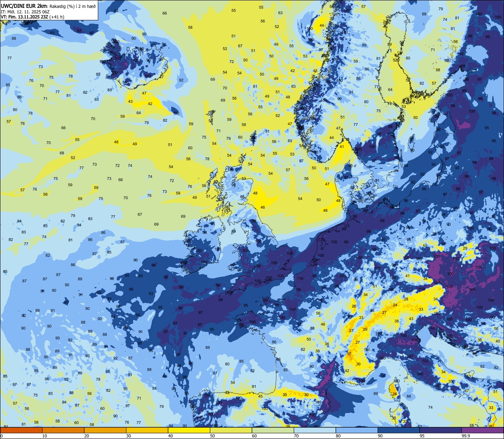Click the purple above-99.9 legend swatch
The image size is (504, 439).
click(x=482, y=430)
